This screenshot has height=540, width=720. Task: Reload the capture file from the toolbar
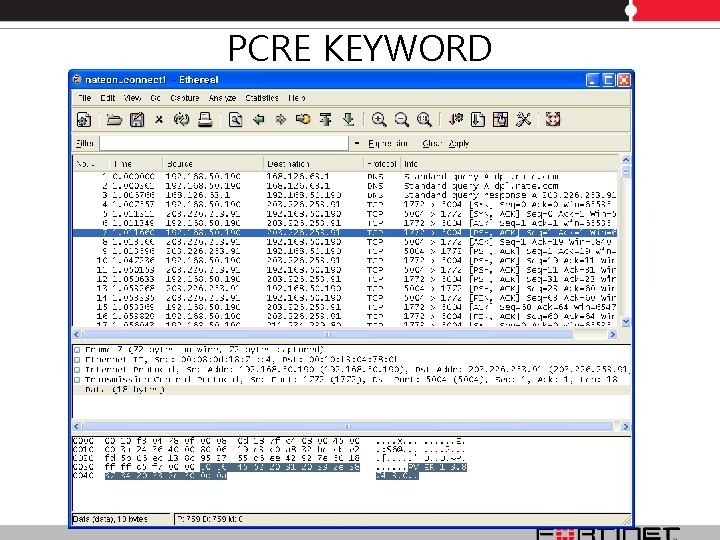(x=182, y=120)
